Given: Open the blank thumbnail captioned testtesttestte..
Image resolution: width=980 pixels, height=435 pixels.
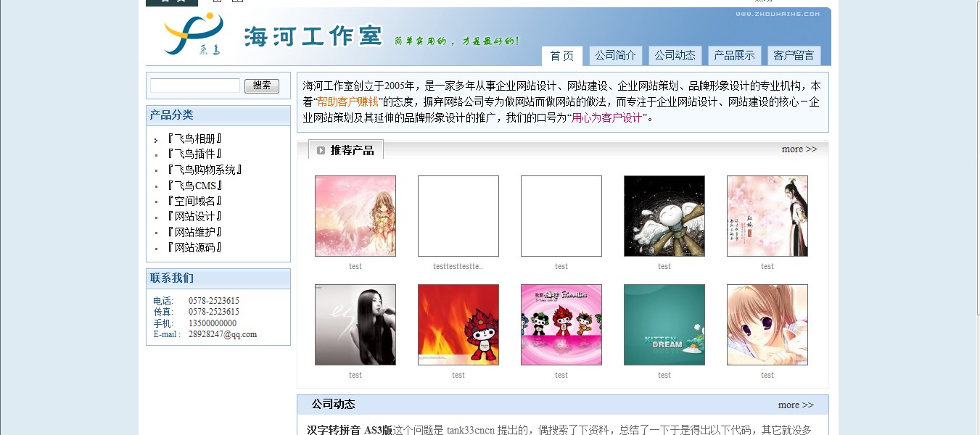Looking at the screenshot, I should pyautogui.click(x=458, y=216).
